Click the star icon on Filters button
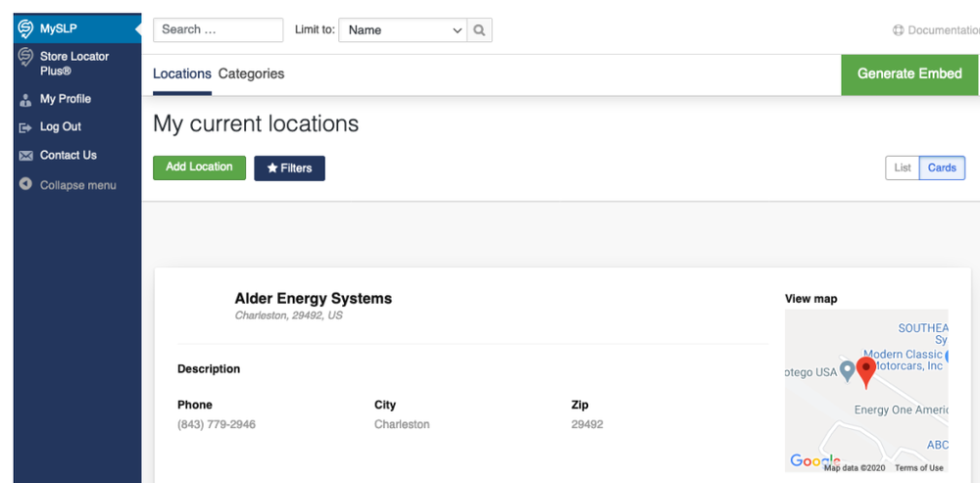980x483 pixels. point(271,169)
